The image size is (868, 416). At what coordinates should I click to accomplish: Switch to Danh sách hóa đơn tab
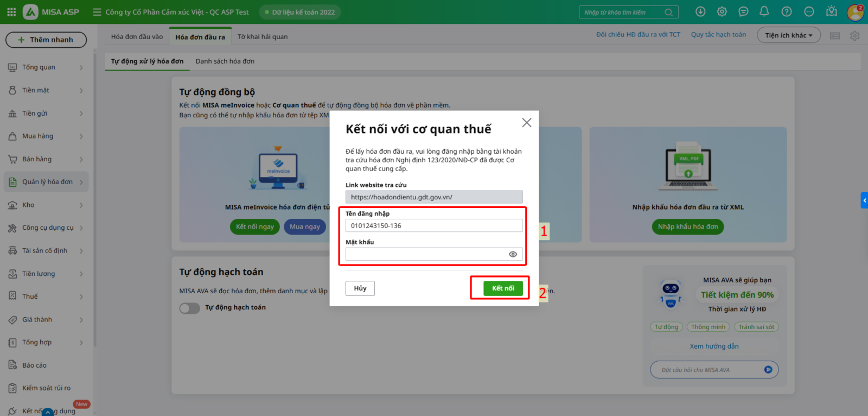pos(225,61)
